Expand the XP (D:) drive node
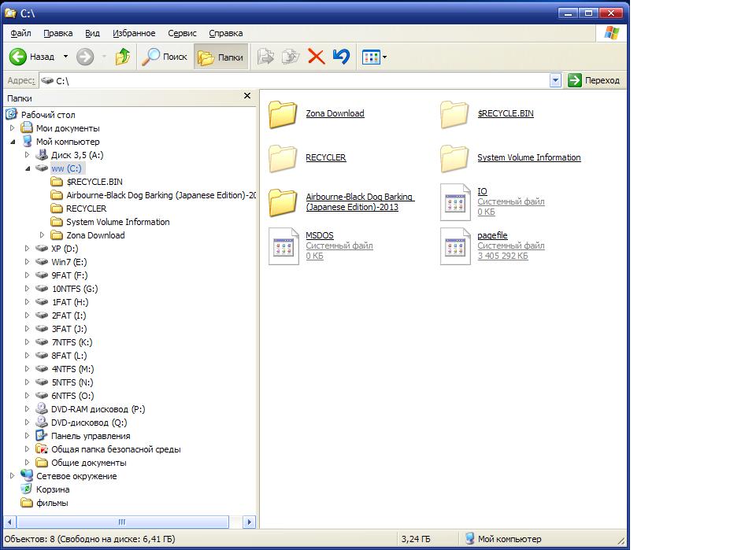 click(x=28, y=249)
